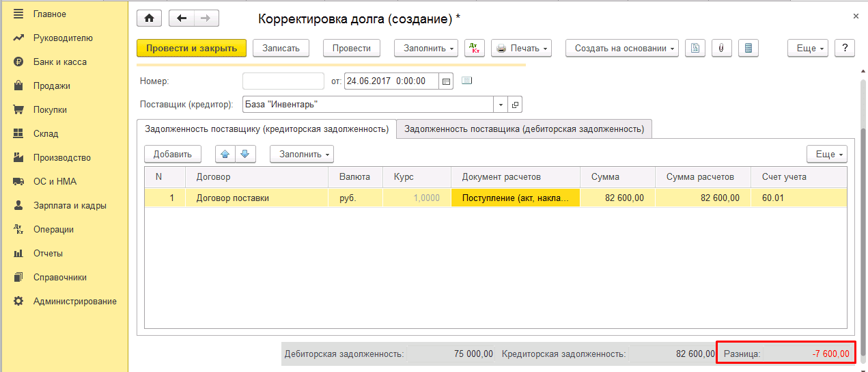Image resolution: width=868 pixels, height=372 pixels.
Task: Open the supplier record via open-form icon
Action: 516,105
